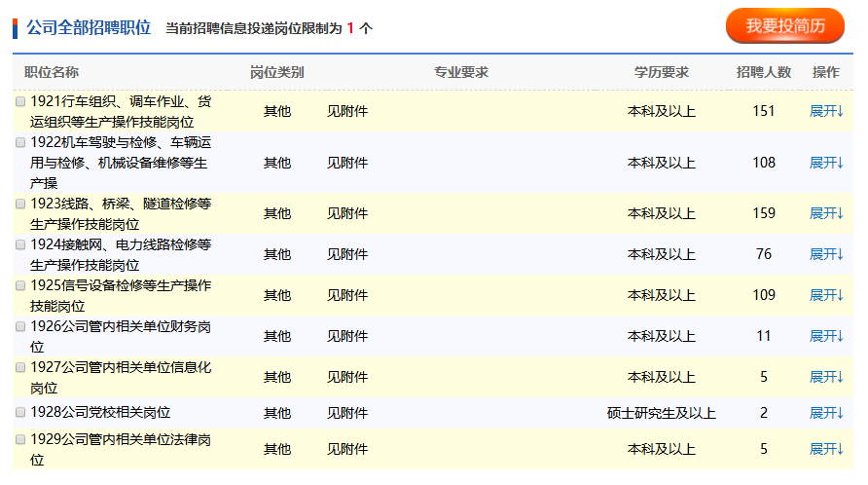Click 展开 for 1928公司党校 row
The width and height of the screenshot is (868, 485).
click(x=826, y=413)
